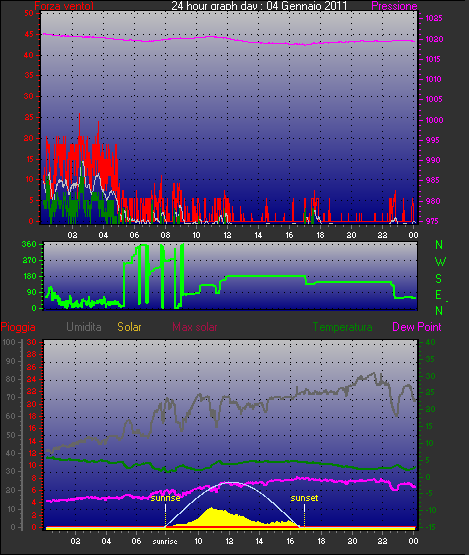Click the 360 value on direction axis
The height and width of the screenshot is (555, 469).
[x=29, y=244]
